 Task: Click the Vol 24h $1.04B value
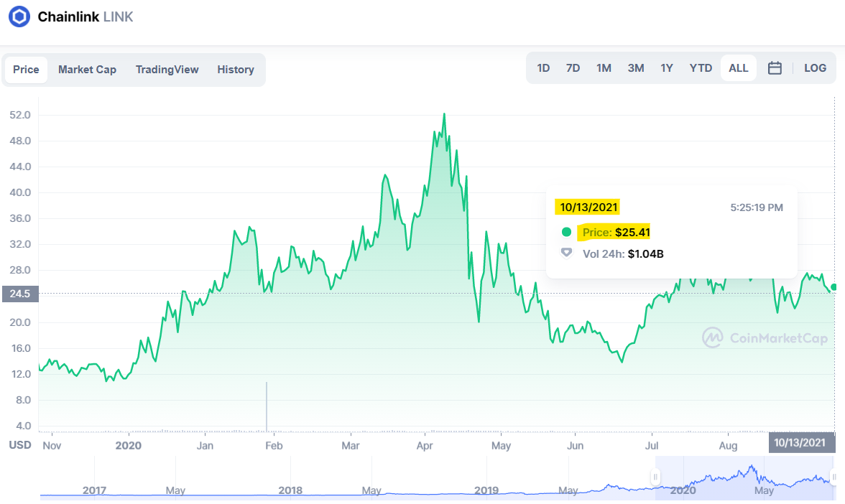tap(623, 253)
